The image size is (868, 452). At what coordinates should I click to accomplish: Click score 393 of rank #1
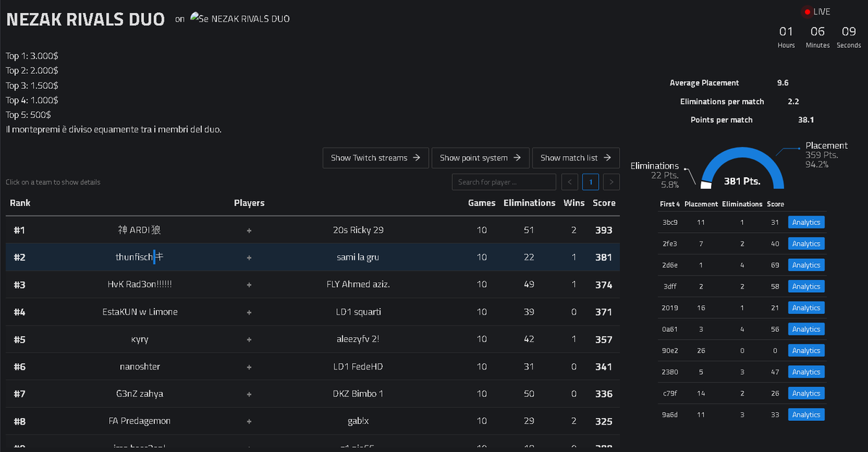603,230
